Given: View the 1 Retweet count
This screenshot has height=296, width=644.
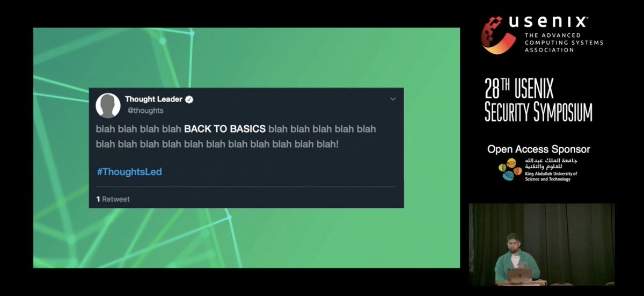Looking at the screenshot, I should [113, 199].
